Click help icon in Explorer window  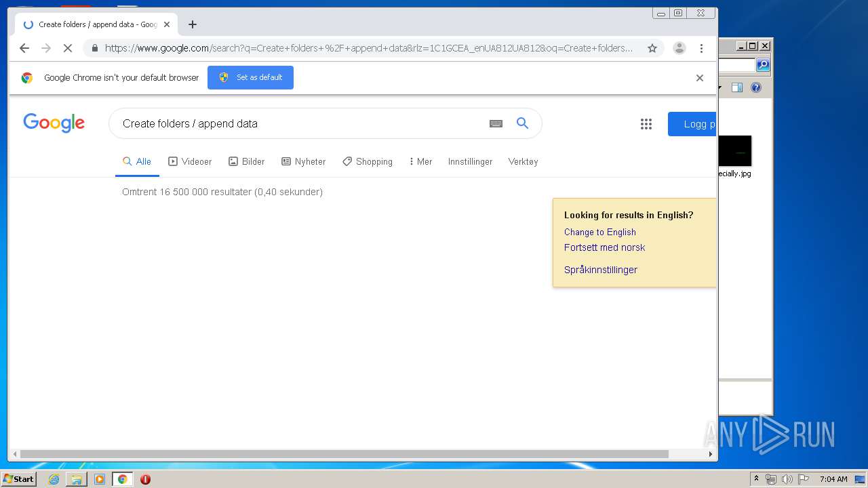coord(756,87)
